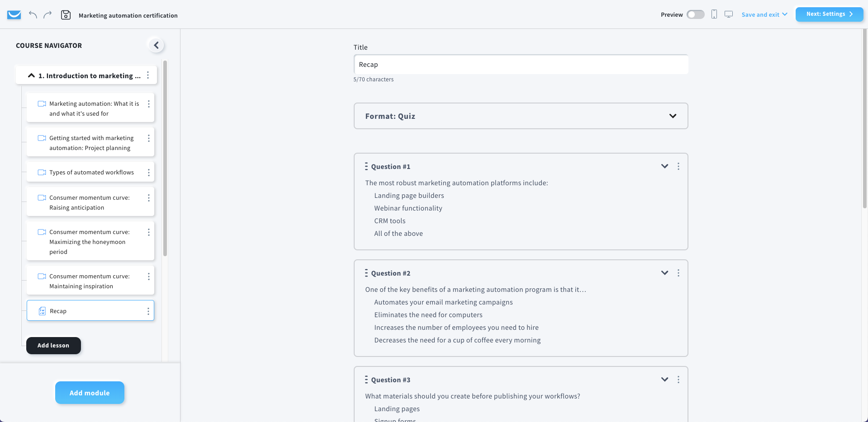The image size is (868, 422).
Task: Select the Consumer momentum curve: Raising anticipation lesson
Action: [90, 202]
